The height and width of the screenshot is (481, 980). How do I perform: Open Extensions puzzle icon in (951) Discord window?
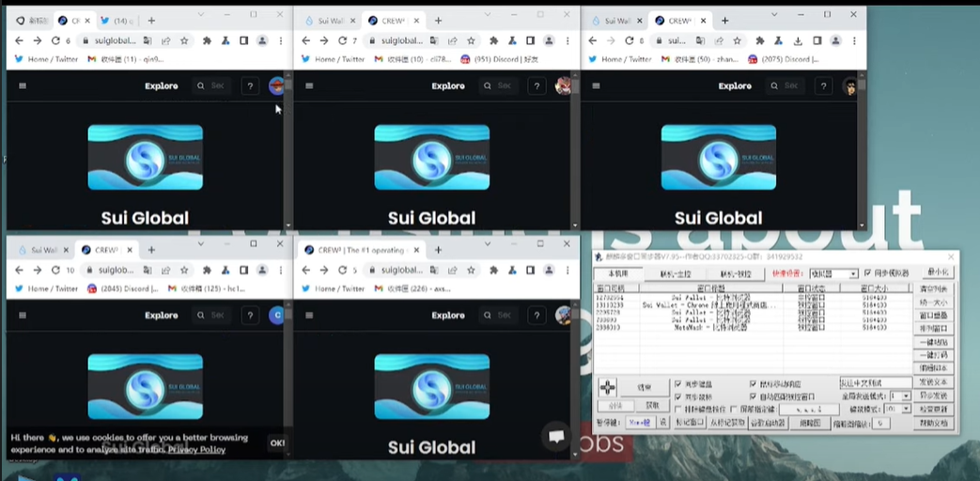493,40
